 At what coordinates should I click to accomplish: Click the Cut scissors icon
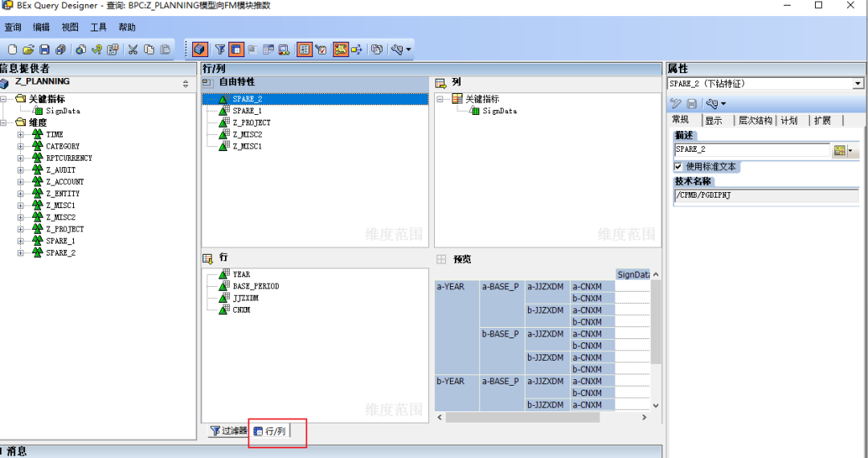[x=133, y=50]
